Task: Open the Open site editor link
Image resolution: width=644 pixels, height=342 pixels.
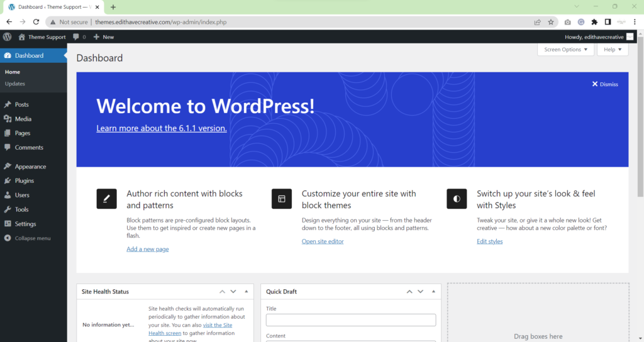Action: (323, 241)
